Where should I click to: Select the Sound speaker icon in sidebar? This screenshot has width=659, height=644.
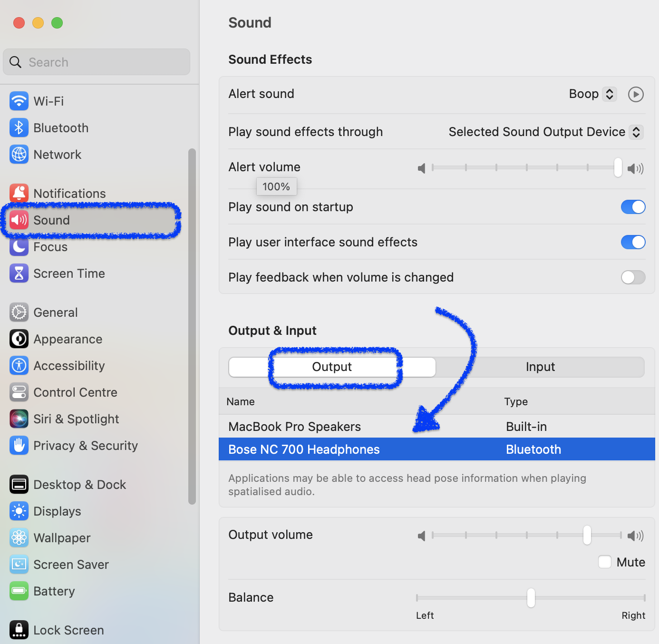[19, 220]
